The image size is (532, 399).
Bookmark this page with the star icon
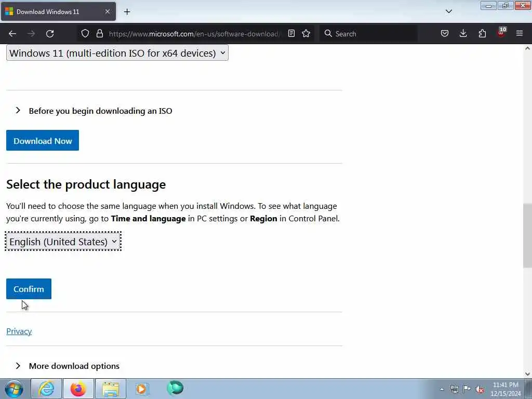tap(306, 33)
